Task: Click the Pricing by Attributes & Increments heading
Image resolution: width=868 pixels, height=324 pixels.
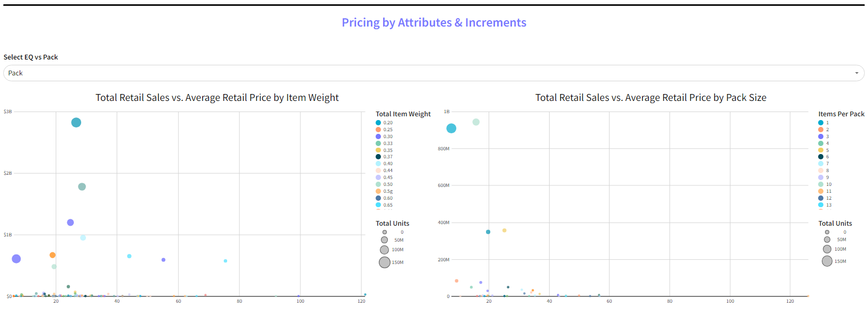Action: pyautogui.click(x=433, y=23)
